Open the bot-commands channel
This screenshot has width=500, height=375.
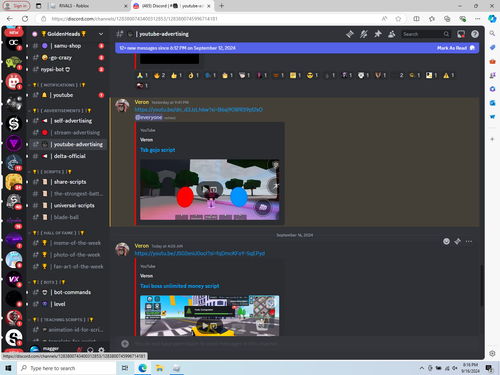pyautogui.click(x=68, y=292)
